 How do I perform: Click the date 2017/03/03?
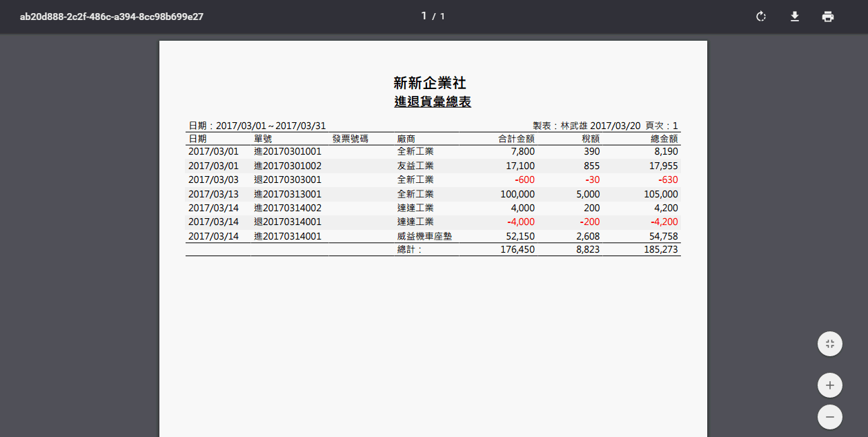coord(213,179)
